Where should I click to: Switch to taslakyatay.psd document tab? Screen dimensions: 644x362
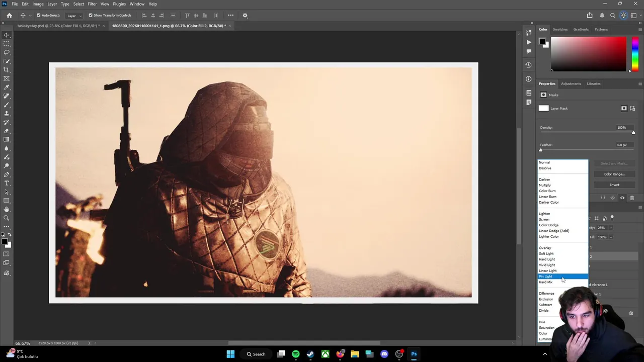tap(59, 26)
